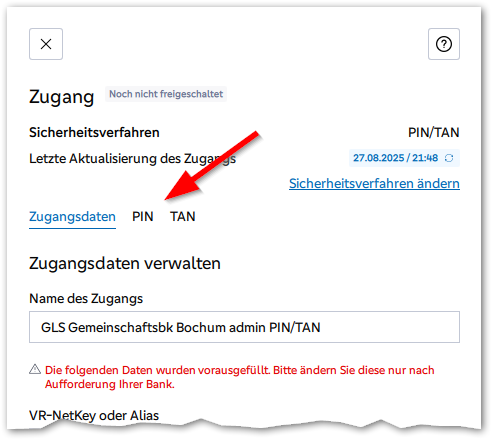Focus the Name des Zugangs input field

pyautogui.click(x=244, y=327)
